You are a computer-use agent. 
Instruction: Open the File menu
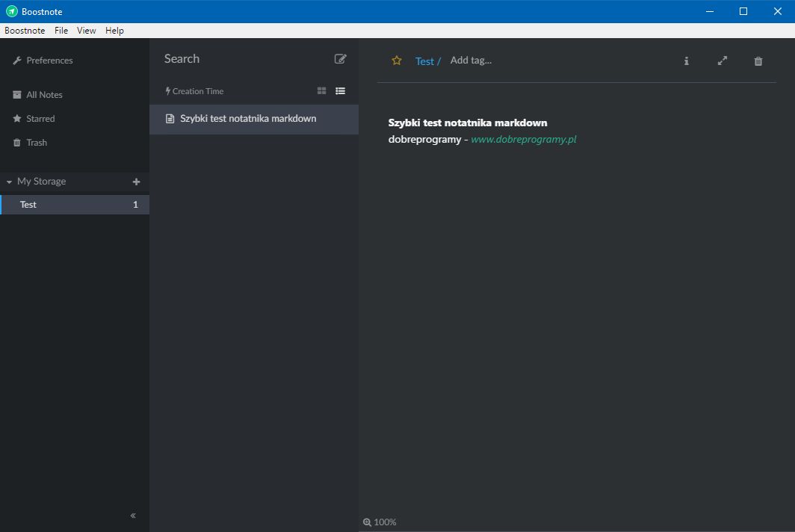tap(61, 31)
